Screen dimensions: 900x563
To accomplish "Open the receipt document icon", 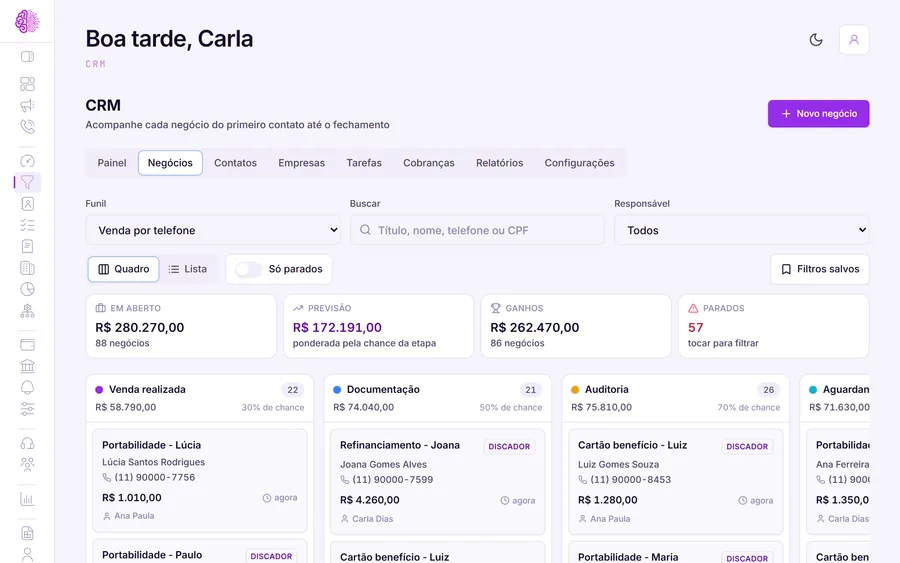I will pyautogui.click(x=27, y=246).
